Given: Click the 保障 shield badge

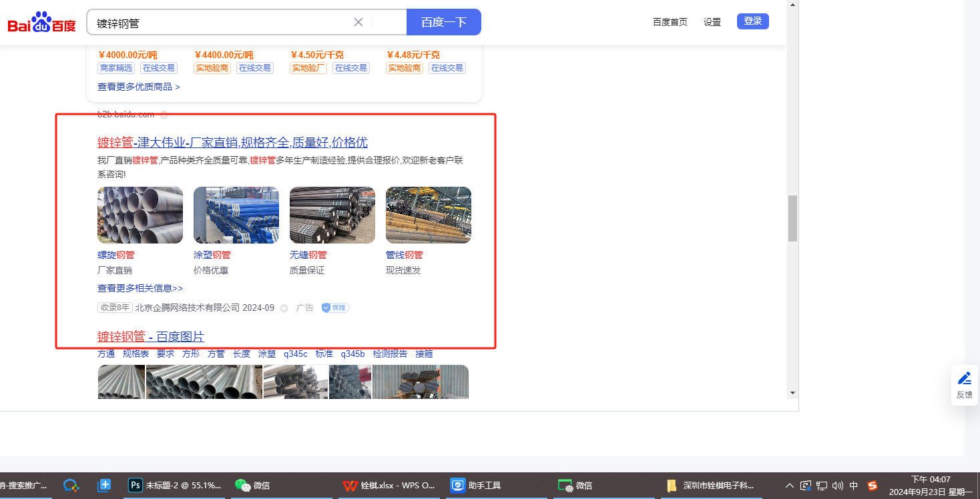Looking at the screenshot, I should pos(335,308).
